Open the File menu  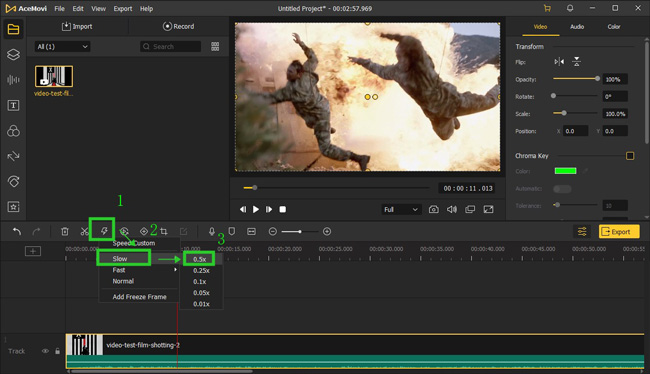[x=59, y=8]
